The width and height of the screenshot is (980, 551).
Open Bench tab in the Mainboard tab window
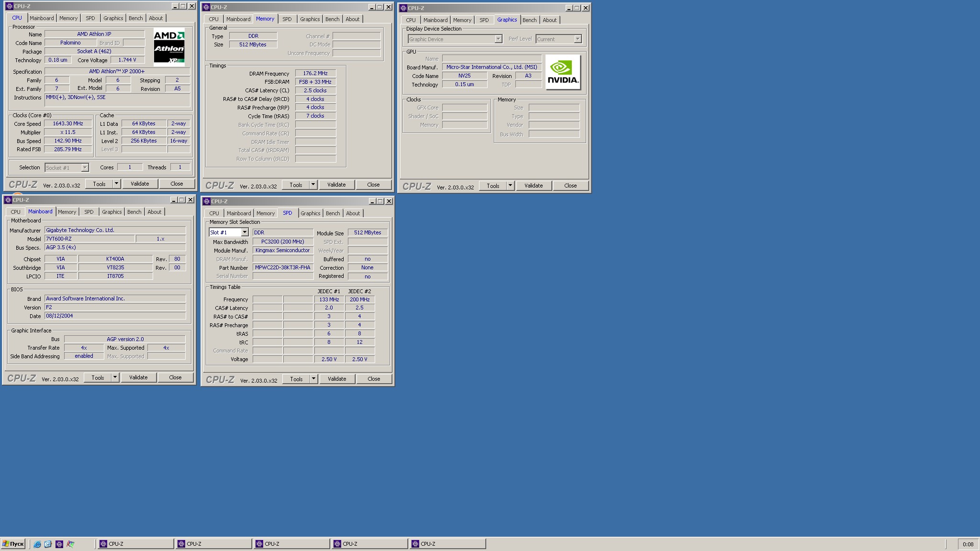134,212
